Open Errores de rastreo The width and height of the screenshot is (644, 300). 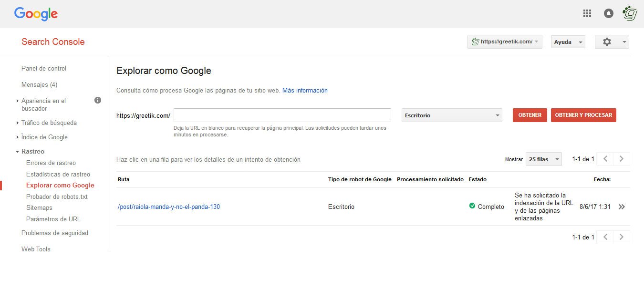(x=51, y=163)
